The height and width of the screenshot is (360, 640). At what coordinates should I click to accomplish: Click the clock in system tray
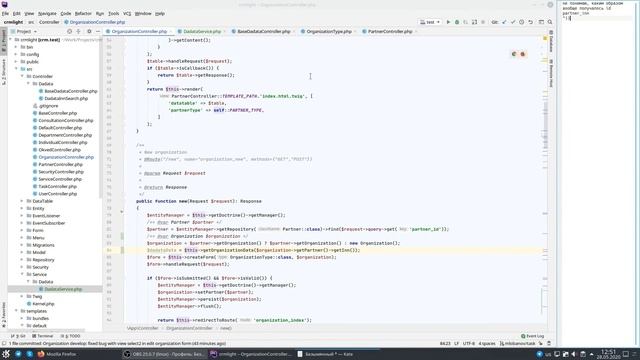608,354
